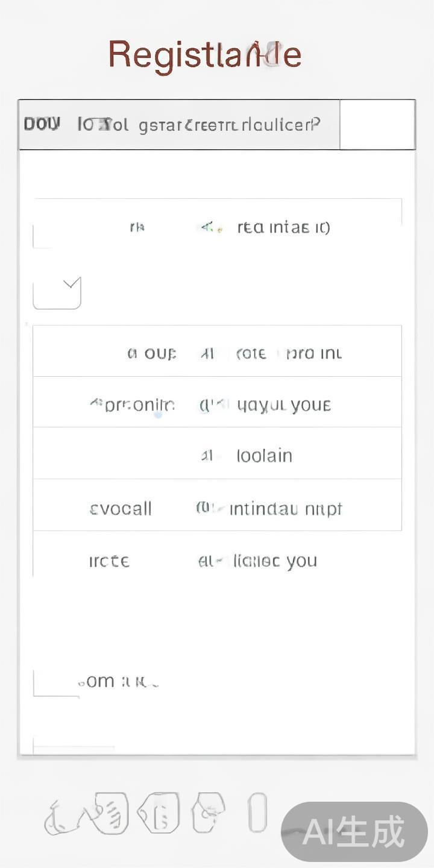The image size is (434, 868).
Task: Expand the "loolain" row
Action: point(217,456)
